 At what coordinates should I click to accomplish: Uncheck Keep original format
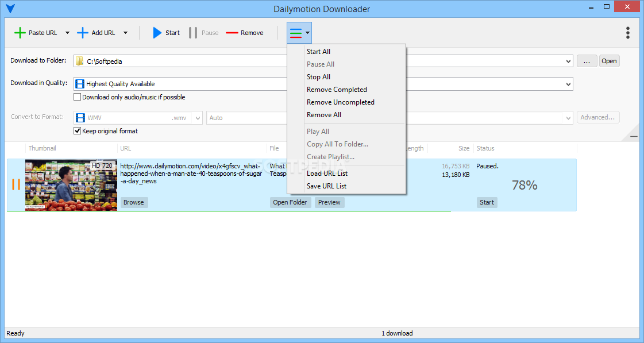point(77,131)
